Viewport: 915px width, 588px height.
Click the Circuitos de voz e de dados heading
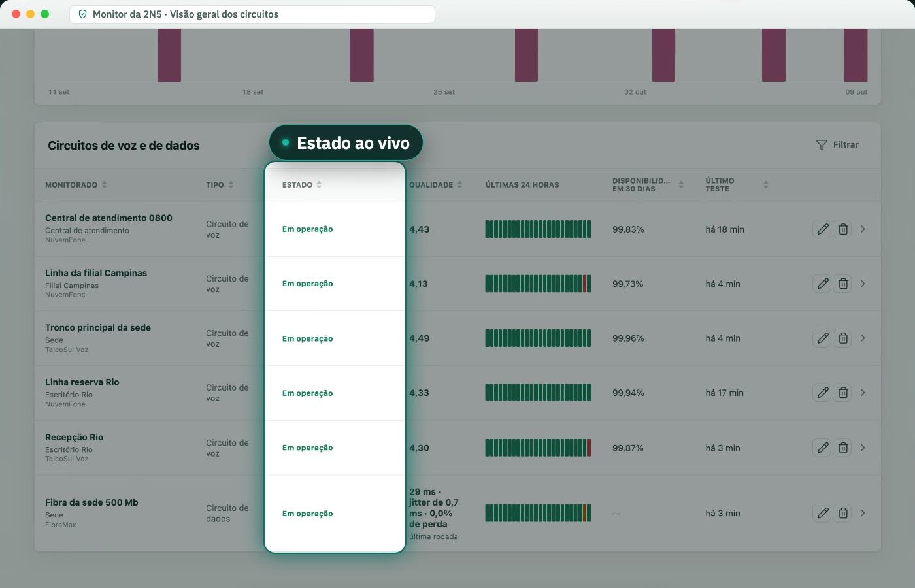coord(124,146)
